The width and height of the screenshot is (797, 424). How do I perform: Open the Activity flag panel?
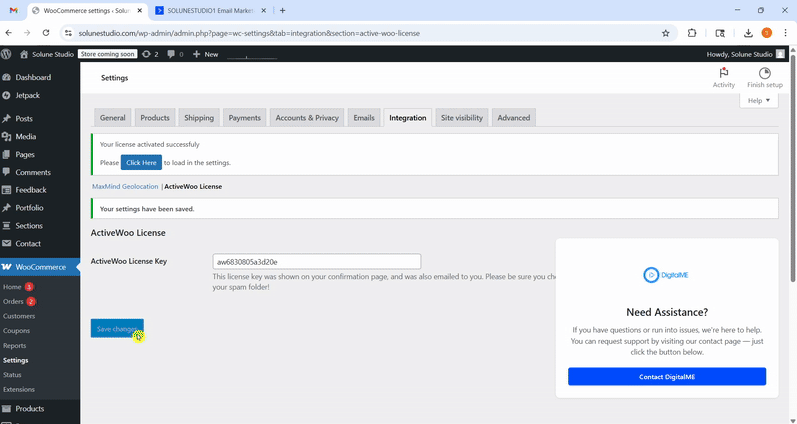[x=724, y=78]
